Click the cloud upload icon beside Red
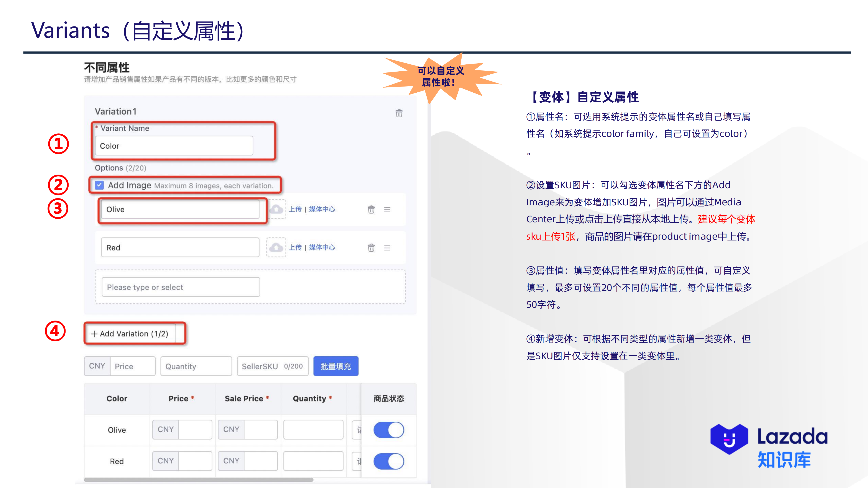The width and height of the screenshot is (868, 488). pos(276,247)
